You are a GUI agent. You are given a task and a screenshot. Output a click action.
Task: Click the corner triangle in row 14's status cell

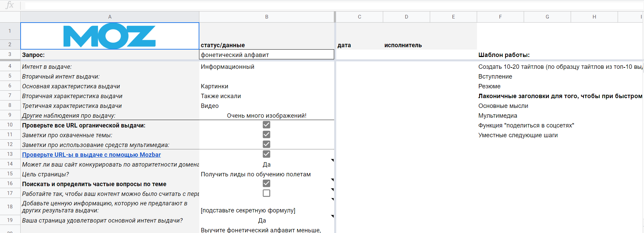tap(332, 161)
